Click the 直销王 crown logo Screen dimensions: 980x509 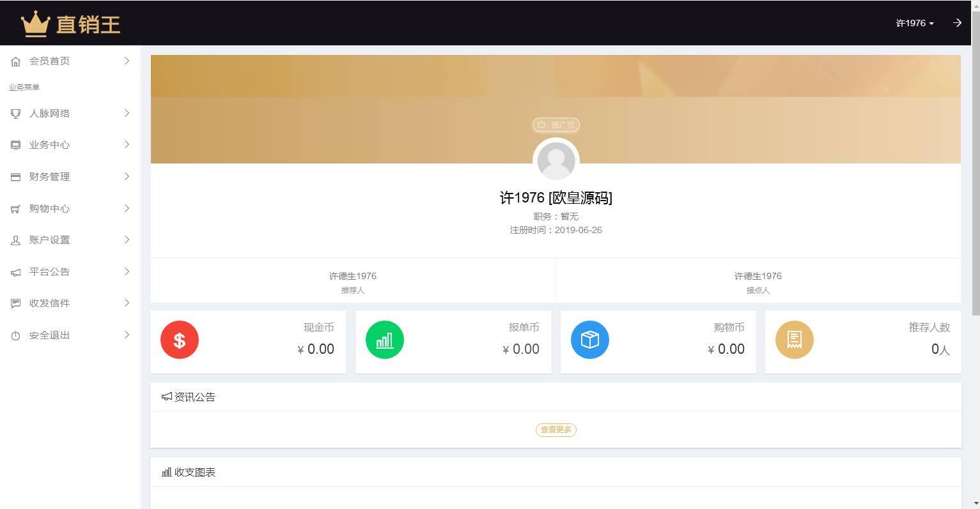point(36,23)
